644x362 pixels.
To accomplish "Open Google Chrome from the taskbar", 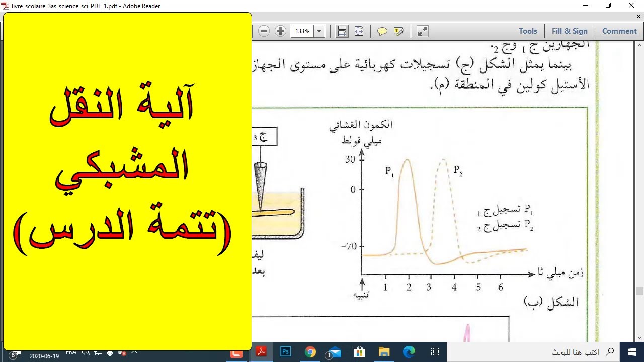I will pos(310,352).
